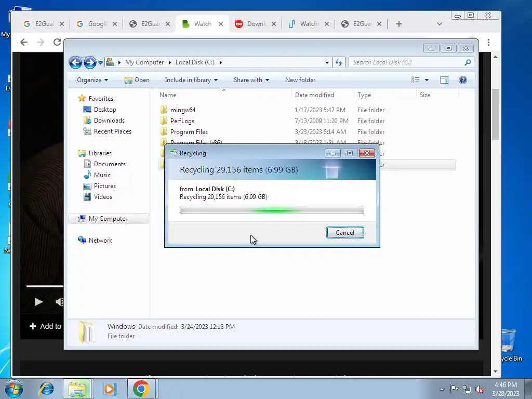Click the change view icon
This screenshot has width=532, height=399.
point(415,80)
